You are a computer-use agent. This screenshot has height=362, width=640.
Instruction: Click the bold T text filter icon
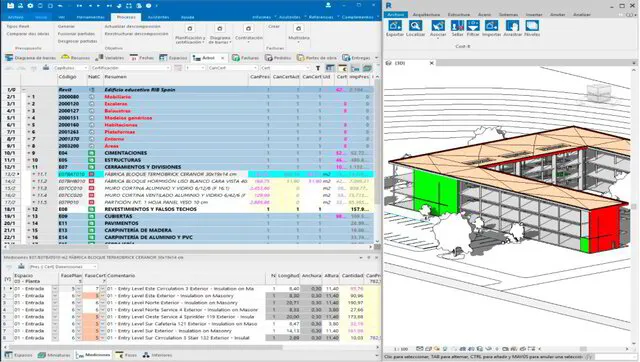318,68
